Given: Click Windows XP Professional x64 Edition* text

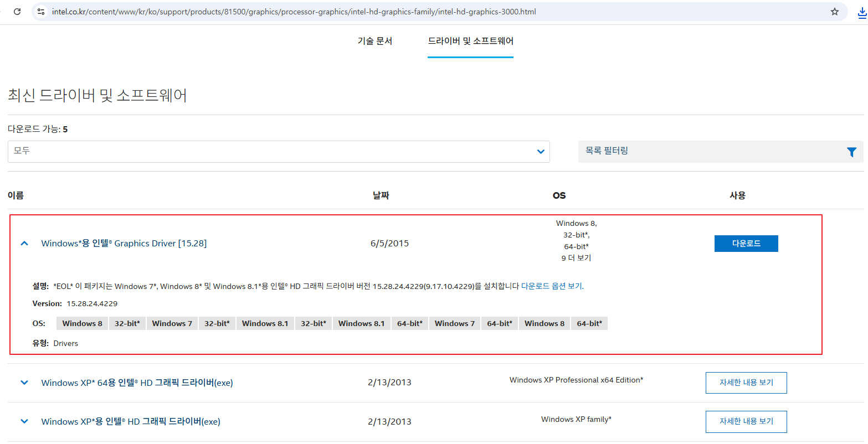Looking at the screenshot, I should (576, 380).
